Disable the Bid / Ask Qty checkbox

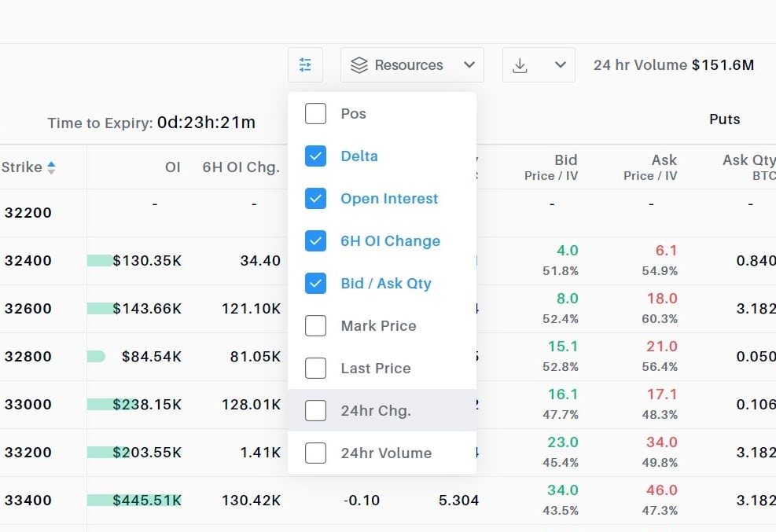point(315,283)
